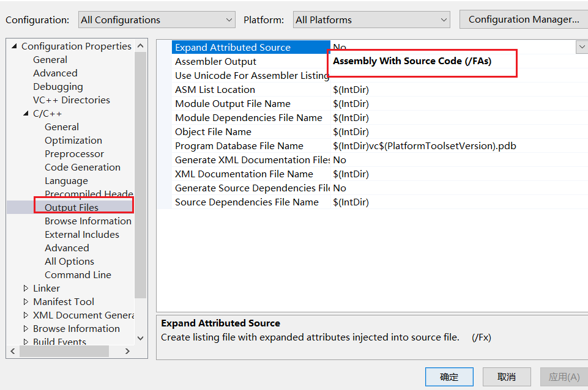Viewport: 588px width, 390px height.
Task: Open the Configuration dropdown
Action: [x=157, y=20]
